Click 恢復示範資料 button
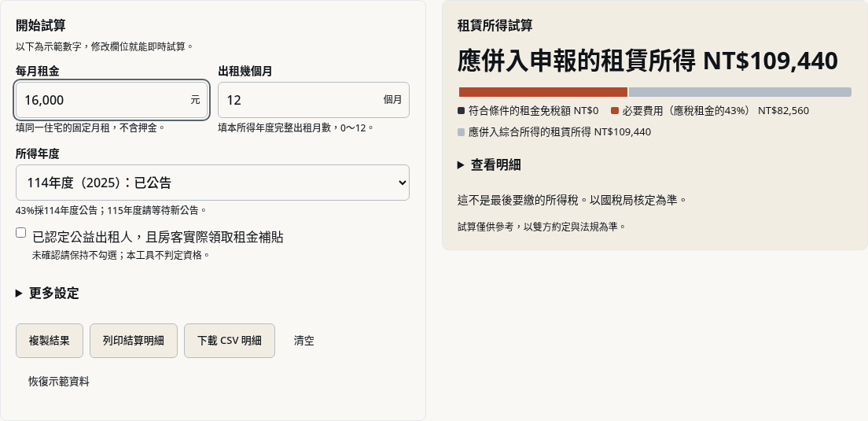The height and width of the screenshot is (421, 868). [59, 381]
